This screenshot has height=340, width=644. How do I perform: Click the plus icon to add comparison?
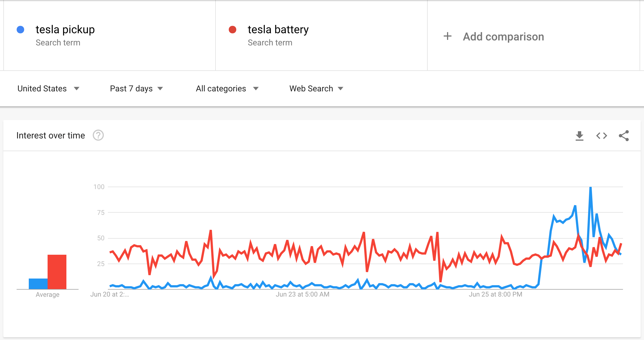point(447,36)
